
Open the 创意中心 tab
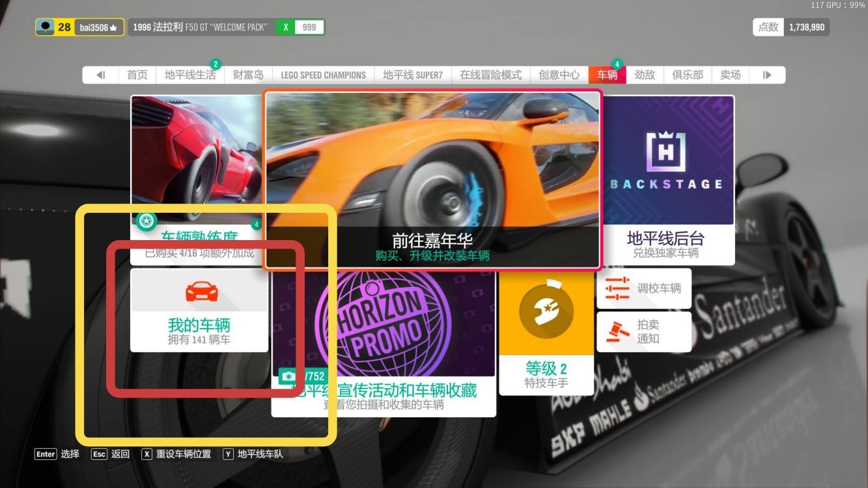559,75
